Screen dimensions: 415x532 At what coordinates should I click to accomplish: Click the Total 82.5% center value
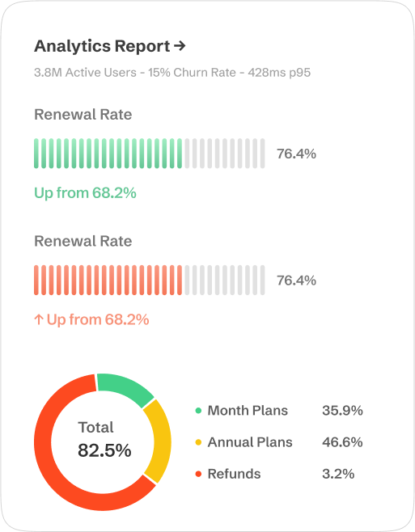(x=104, y=440)
